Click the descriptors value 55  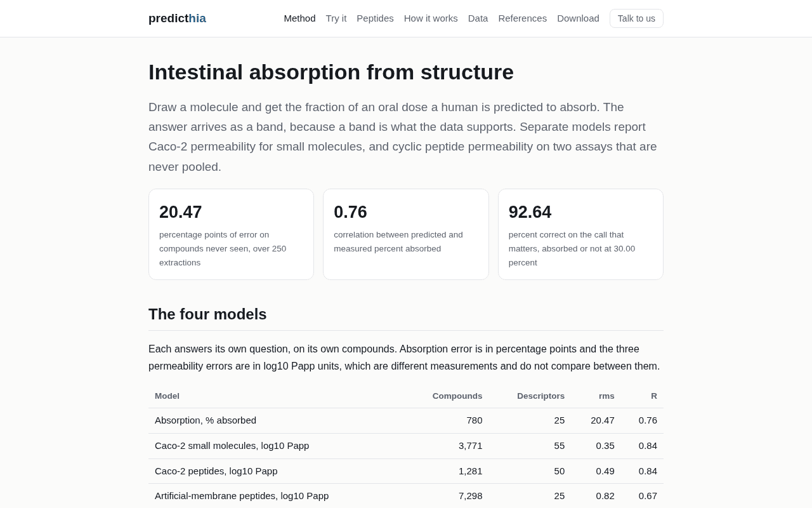(559, 446)
